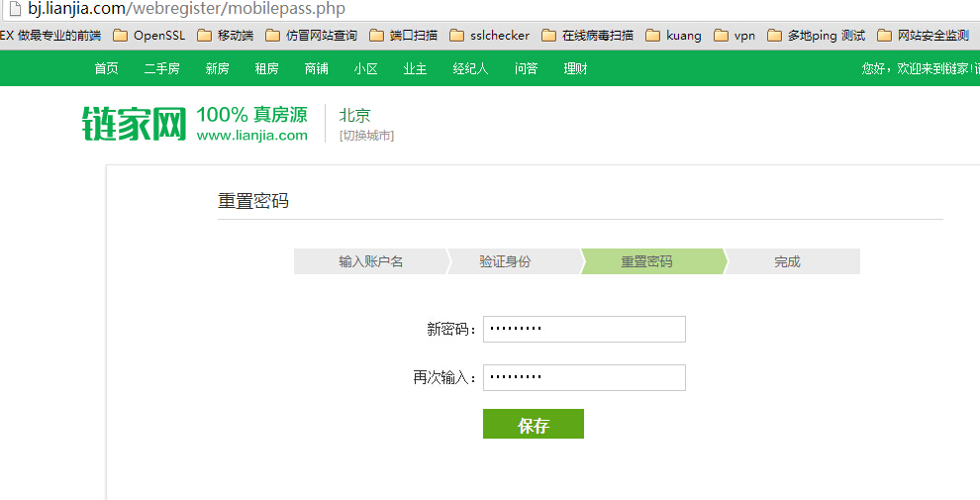Image resolution: width=980 pixels, height=500 pixels.
Task: Click the 北京 city name
Action: (355, 115)
